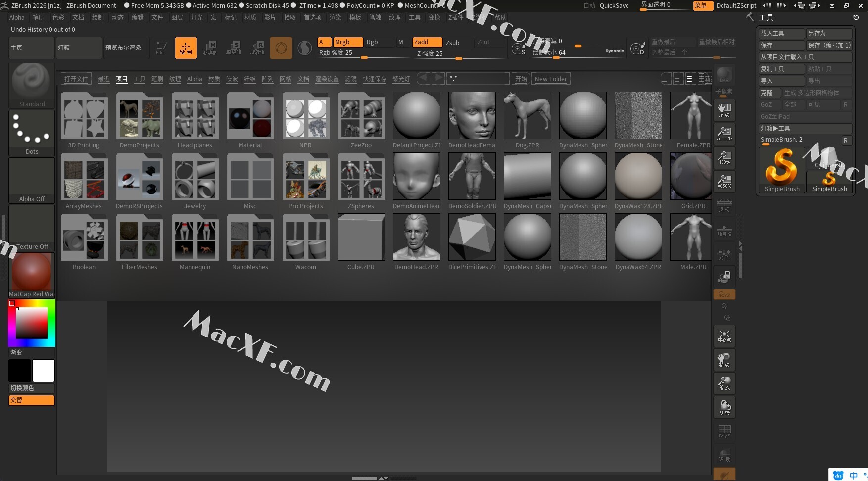Click the Zoom (缩放) 3D view icon
868x481 pixels.
click(x=724, y=384)
